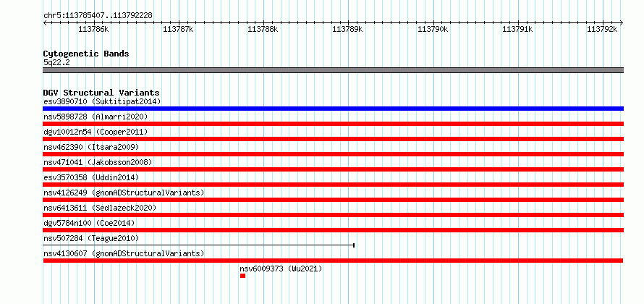Click the red nsv4126249 variant bar
Viewport: 644px width, 304px height.
click(x=333, y=200)
